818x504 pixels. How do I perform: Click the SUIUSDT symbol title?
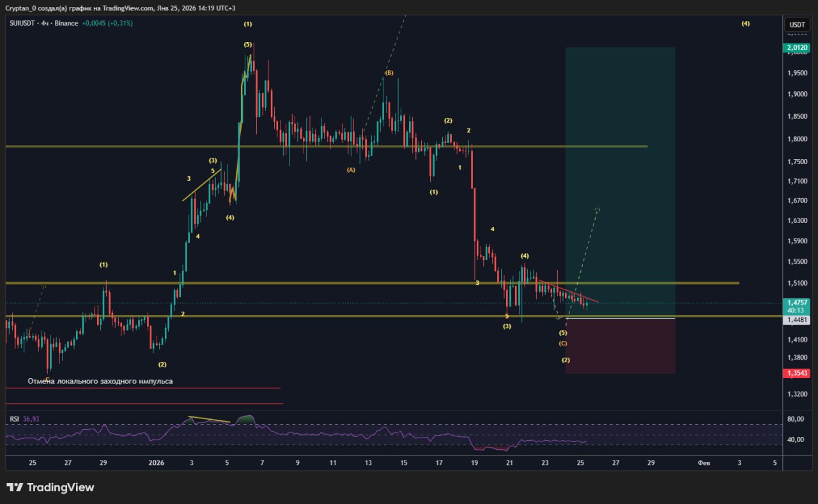pos(24,24)
